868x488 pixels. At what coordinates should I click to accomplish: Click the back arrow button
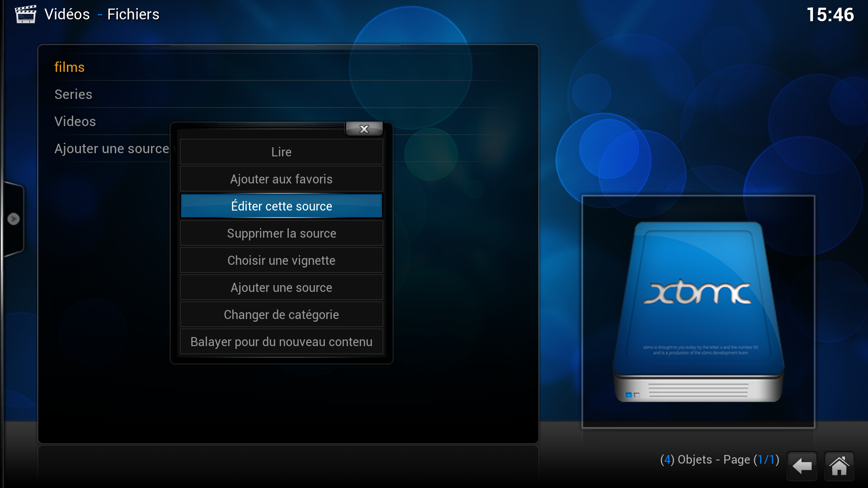[x=802, y=466]
